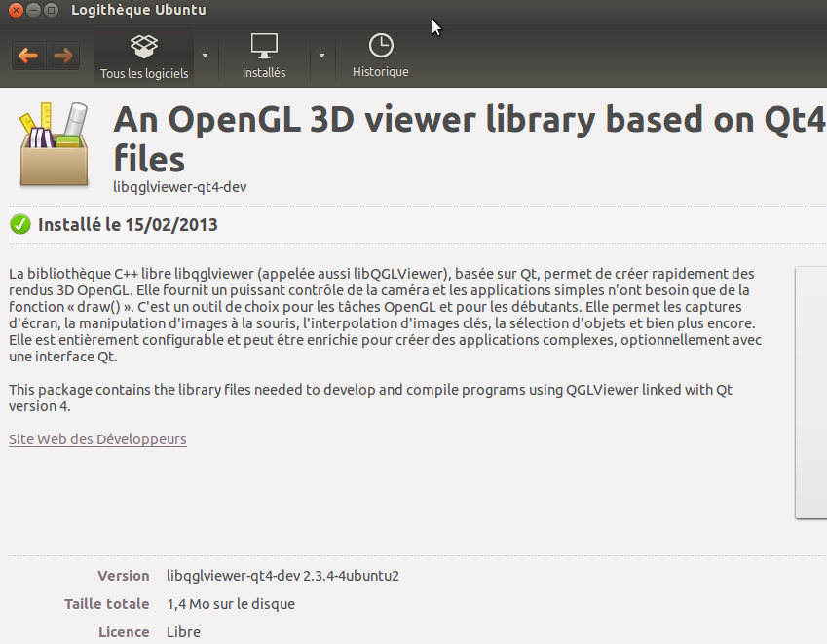Click the Installé le 15/02/2013 status text

[128, 225]
